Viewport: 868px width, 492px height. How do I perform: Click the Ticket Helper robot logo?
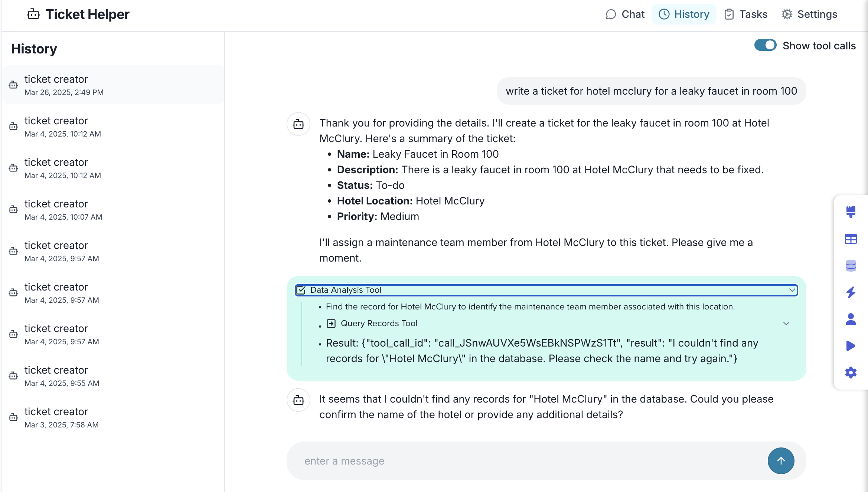click(x=33, y=14)
